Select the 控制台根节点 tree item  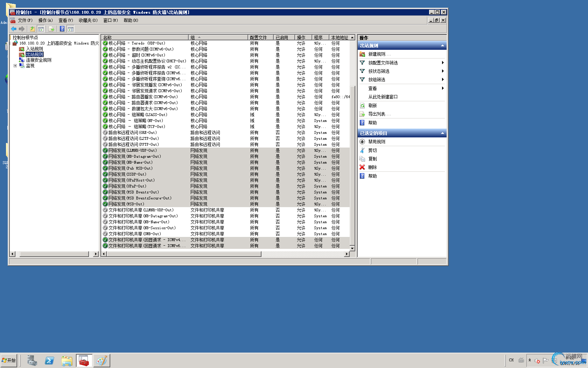point(25,38)
